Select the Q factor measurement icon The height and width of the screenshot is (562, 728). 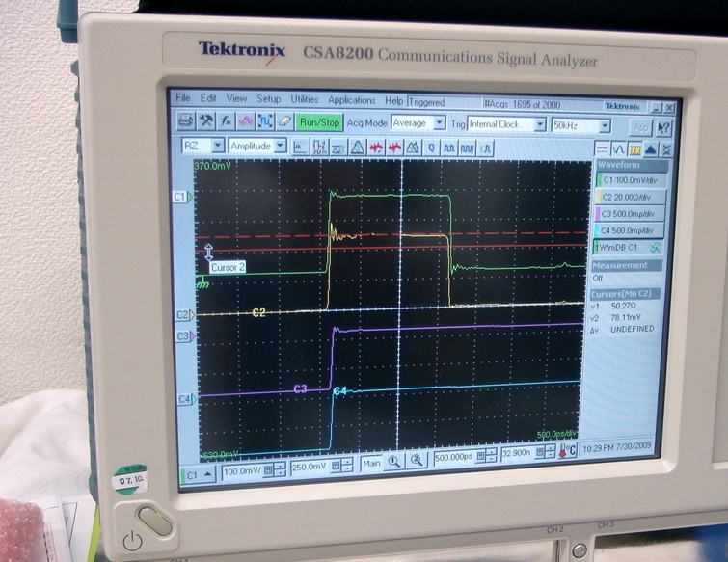tap(431, 148)
